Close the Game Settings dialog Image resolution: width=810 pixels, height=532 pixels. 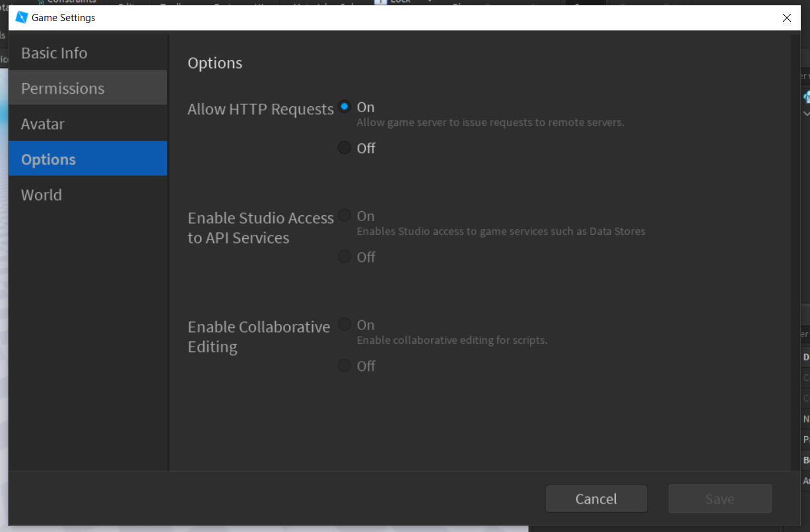point(786,18)
